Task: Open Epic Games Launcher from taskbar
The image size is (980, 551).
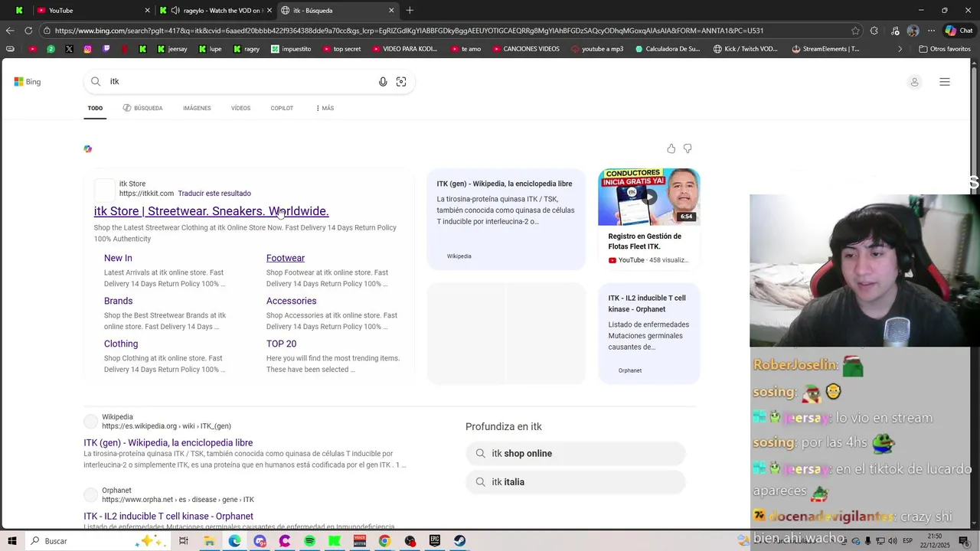Action: pos(434,541)
